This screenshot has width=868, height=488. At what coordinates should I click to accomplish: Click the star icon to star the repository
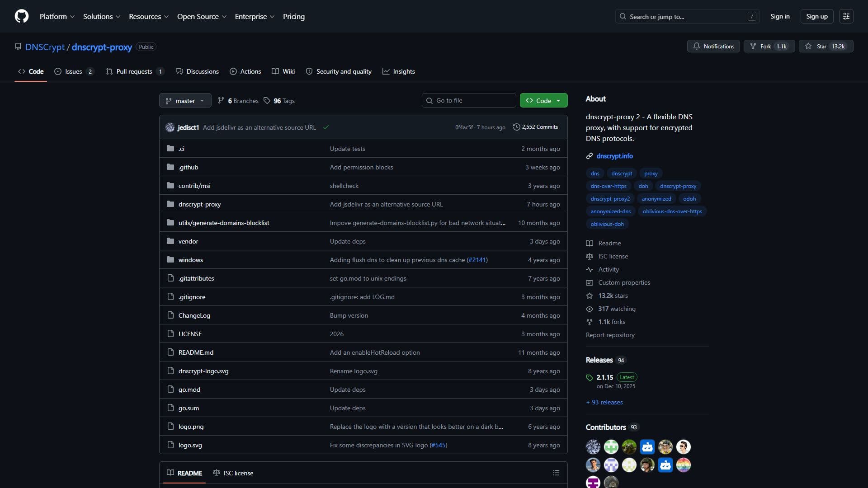pyautogui.click(x=808, y=46)
